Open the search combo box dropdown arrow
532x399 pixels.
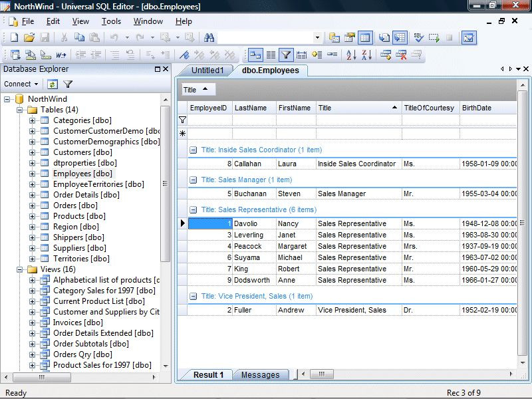[x=317, y=37]
